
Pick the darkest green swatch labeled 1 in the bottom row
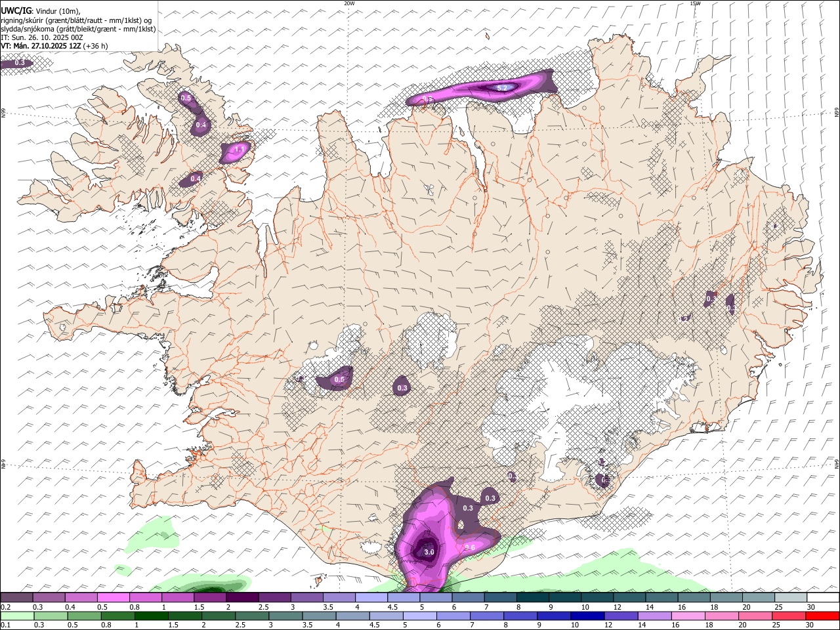pyautogui.click(x=152, y=616)
